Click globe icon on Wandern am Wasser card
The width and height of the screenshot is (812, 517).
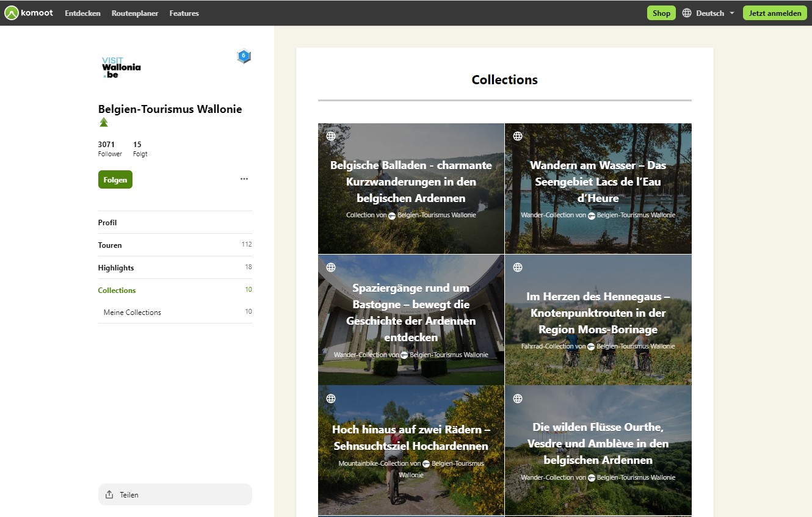pos(518,136)
